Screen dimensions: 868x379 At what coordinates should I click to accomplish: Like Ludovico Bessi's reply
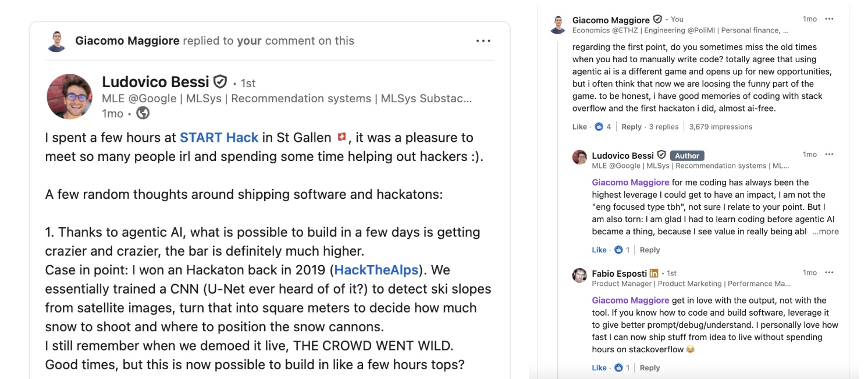click(x=599, y=250)
